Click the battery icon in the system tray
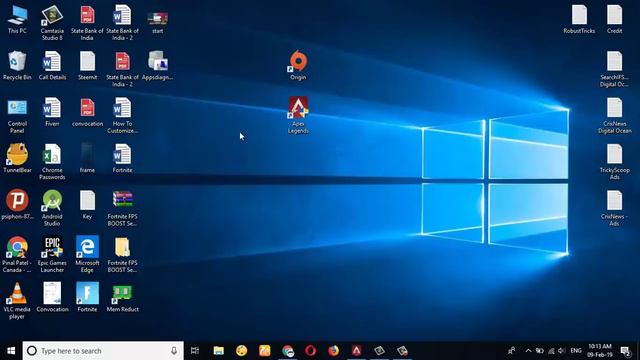Screen dimensions: 640x360 (540, 351)
